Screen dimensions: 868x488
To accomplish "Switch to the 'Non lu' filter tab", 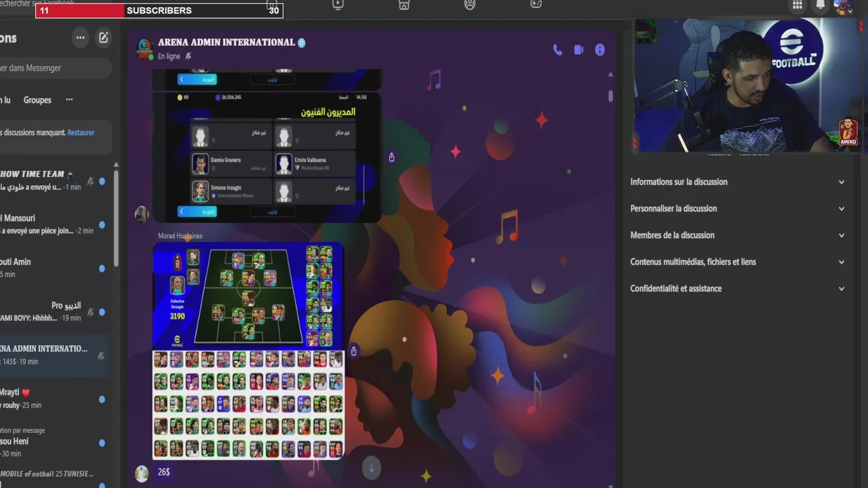I will (x=5, y=100).
